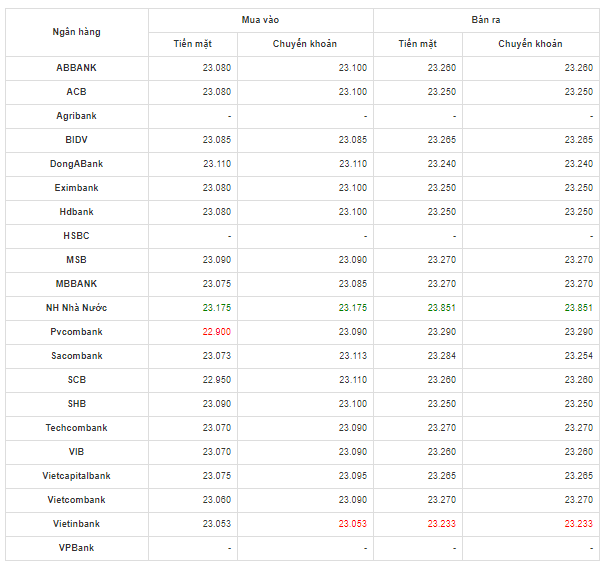Screen dimensions: 604x566
Task: Click the Mua vào header
Action: 260,20
